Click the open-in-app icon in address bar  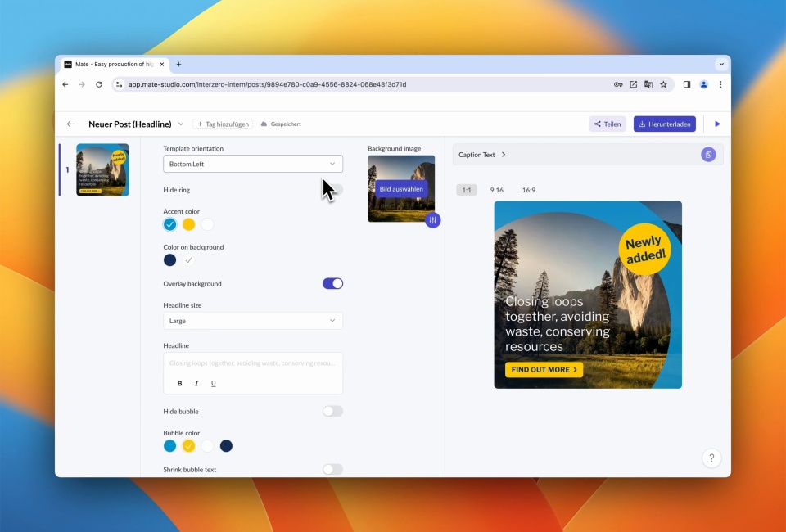[633, 84]
